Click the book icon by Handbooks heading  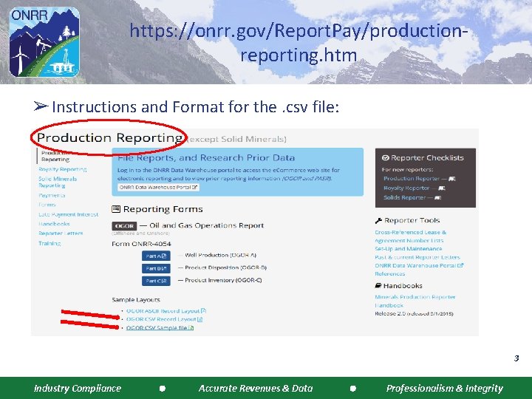click(x=378, y=286)
